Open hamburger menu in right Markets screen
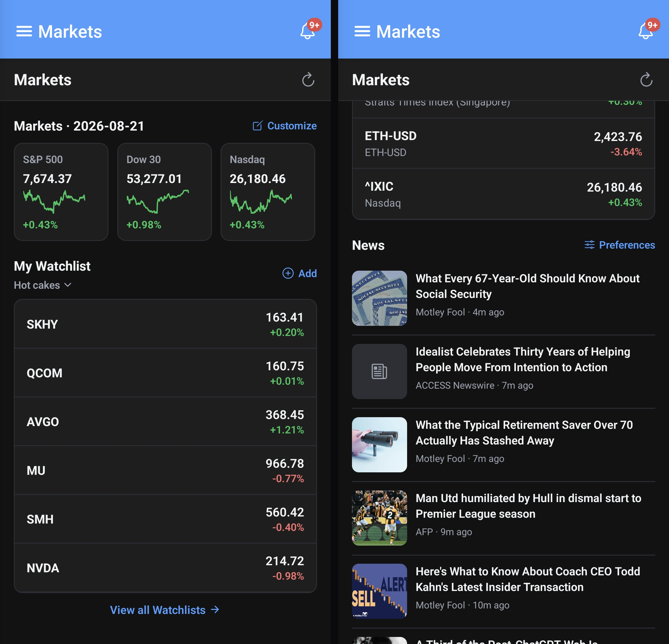Viewport: 669px width, 644px height. pos(362,31)
